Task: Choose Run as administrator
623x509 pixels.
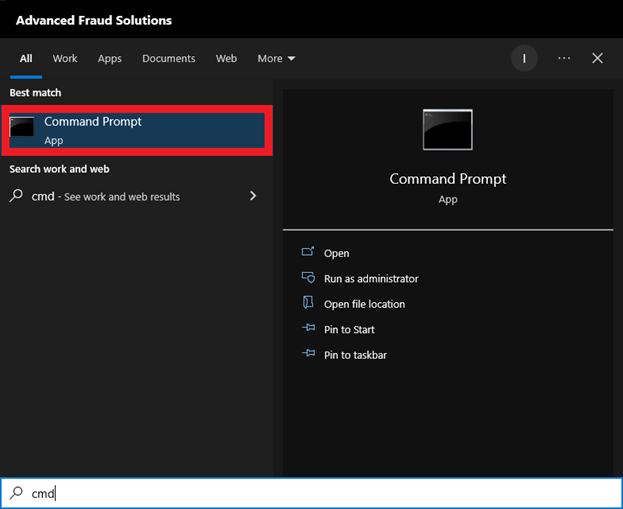Action: pos(371,279)
